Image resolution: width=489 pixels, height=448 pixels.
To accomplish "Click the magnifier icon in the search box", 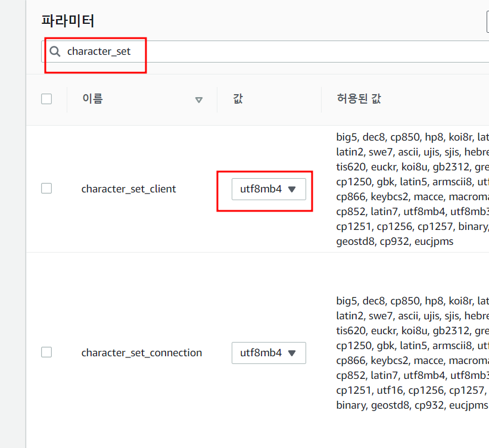I will pos(55,51).
